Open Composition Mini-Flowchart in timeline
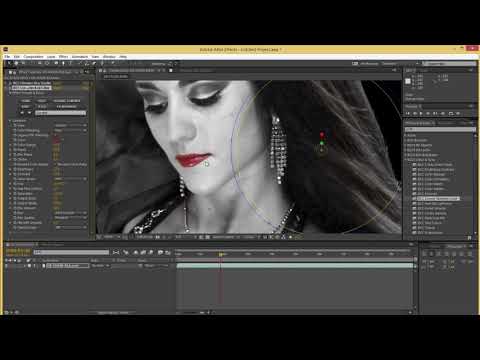Screen dimensions: 480x360 pos(116,252)
